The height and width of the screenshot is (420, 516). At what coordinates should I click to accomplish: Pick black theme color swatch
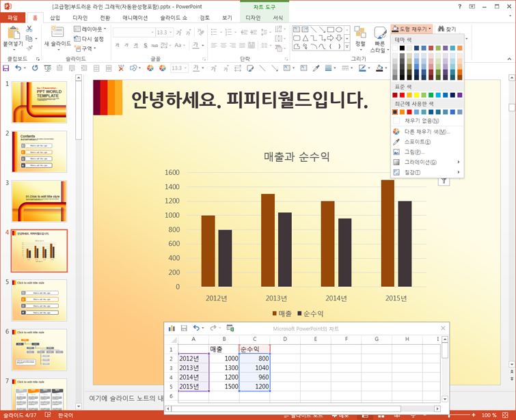pos(402,48)
